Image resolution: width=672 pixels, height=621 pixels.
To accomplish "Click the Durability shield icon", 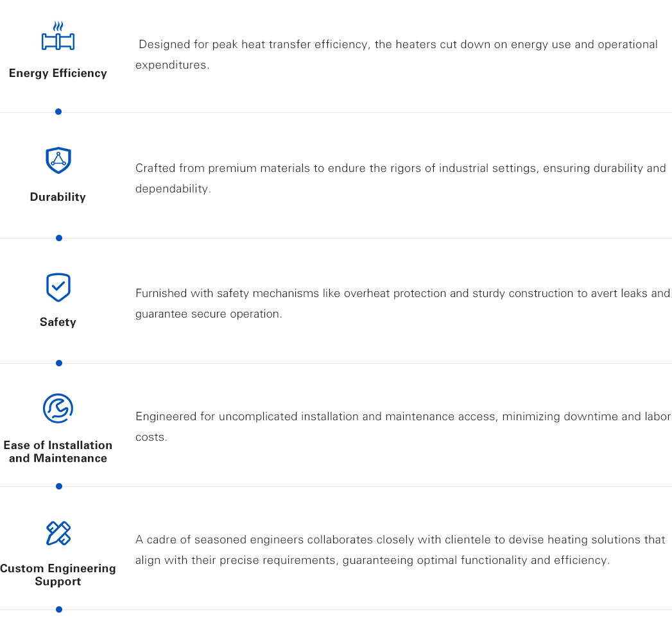I will [58, 160].
